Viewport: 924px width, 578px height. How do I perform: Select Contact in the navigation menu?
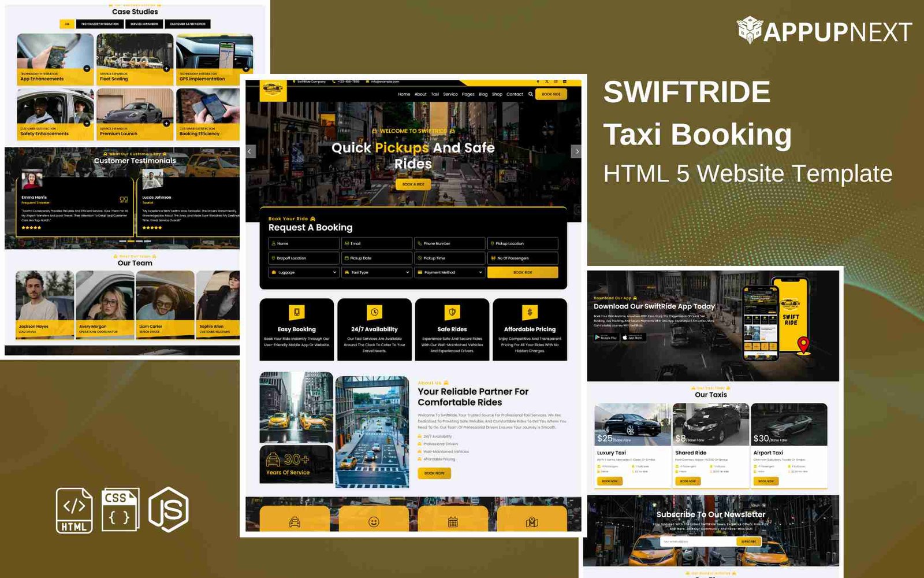pyautogui.click(x=515, y=94)
